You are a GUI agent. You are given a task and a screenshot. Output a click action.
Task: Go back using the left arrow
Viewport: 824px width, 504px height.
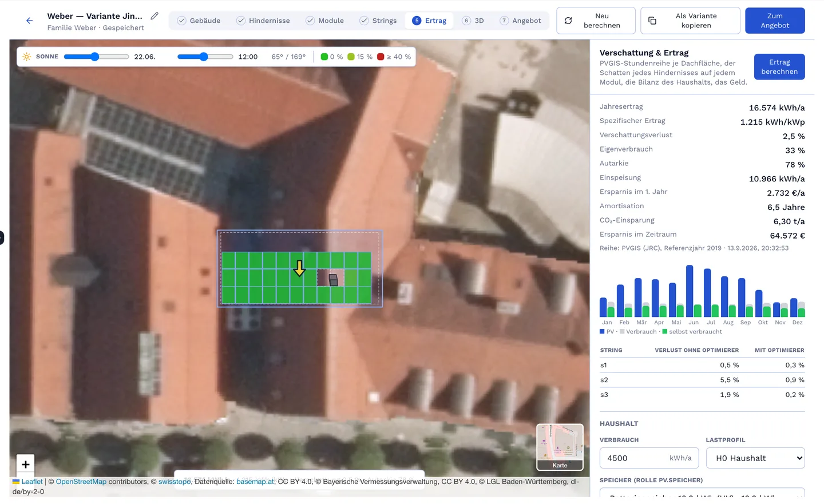click(x=29, y=21)
